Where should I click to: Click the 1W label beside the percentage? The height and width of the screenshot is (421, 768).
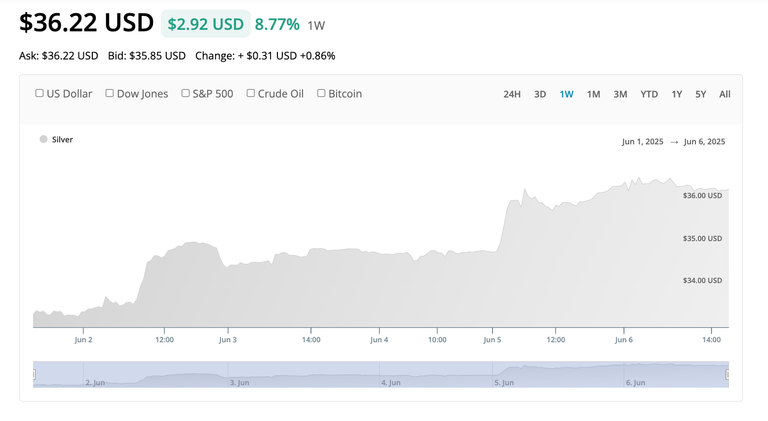point(316,25)
